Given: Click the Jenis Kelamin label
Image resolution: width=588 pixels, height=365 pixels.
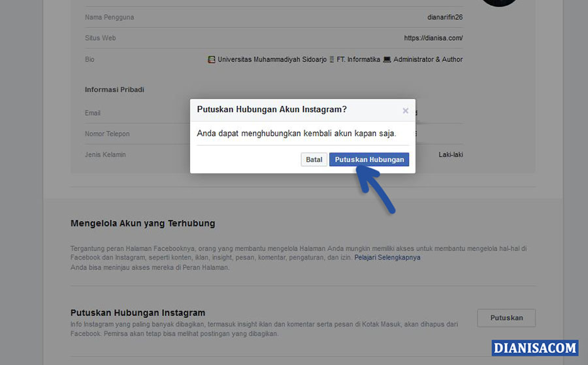Looking at the screenshot, I should click(105, 155).
